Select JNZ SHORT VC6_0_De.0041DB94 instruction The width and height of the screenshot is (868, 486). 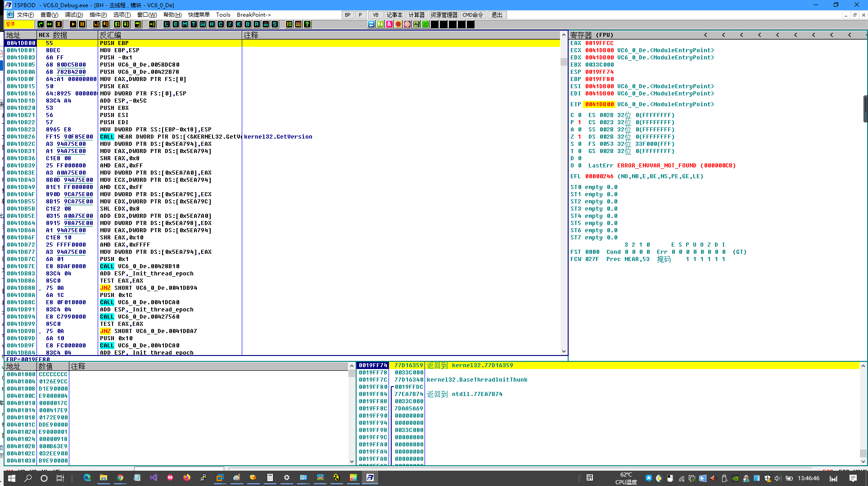149,288
